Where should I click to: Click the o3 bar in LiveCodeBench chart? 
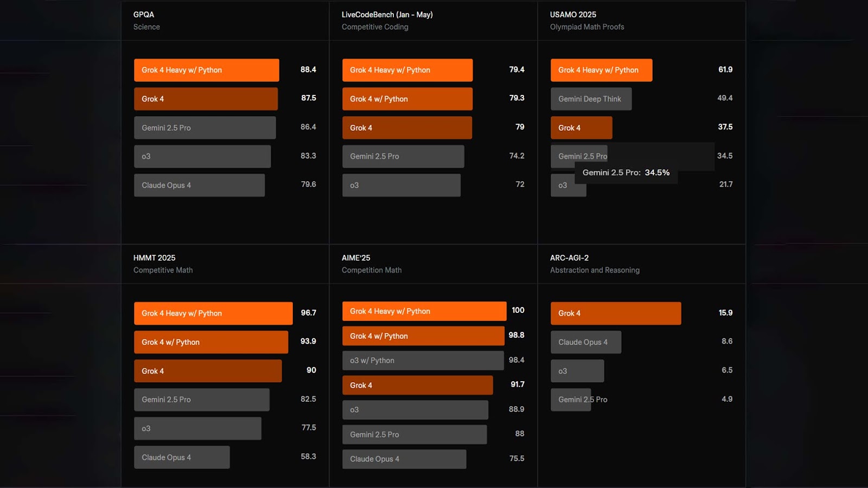(401, 185)
